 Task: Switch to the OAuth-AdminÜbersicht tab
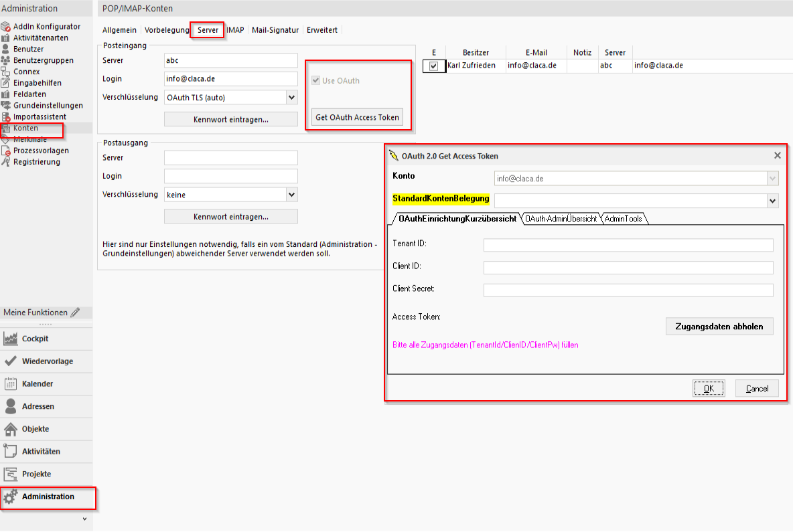pos(561,218)
